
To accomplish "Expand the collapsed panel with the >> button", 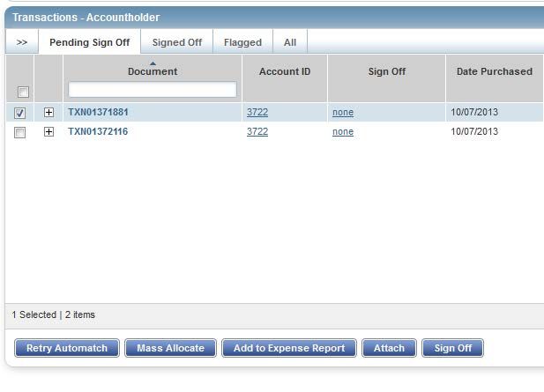I will coord(22,42).
